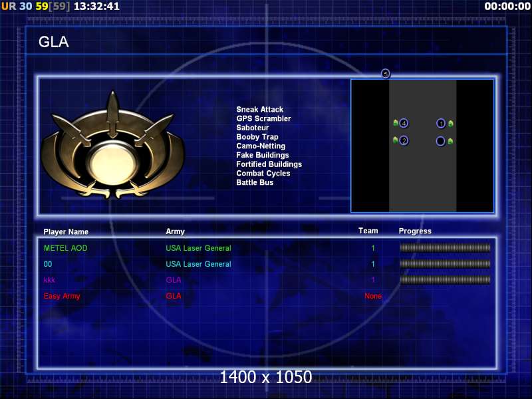Image resolution: width=532 pixels, height=399 pixels.
Task: Click green supply icon beside marker 4
Action: click(x=395, y=122)
